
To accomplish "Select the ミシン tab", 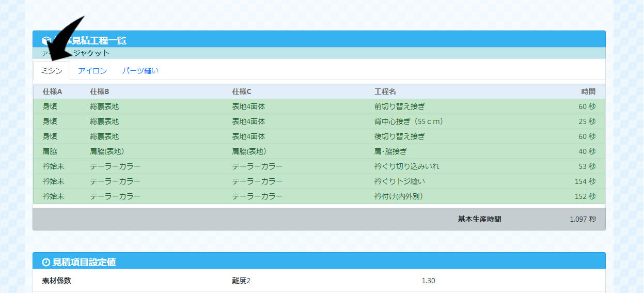I will pyautogui.click(x=52, y=71).
